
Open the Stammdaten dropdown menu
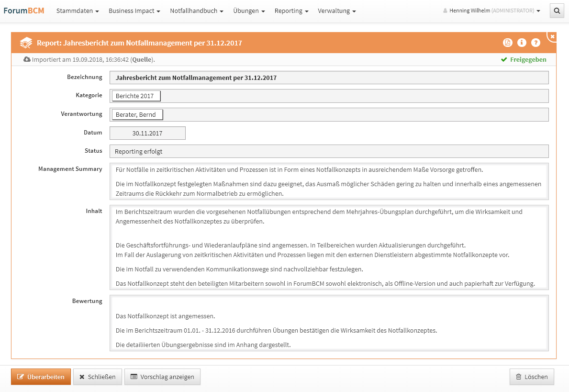click(x=78, y=11)
